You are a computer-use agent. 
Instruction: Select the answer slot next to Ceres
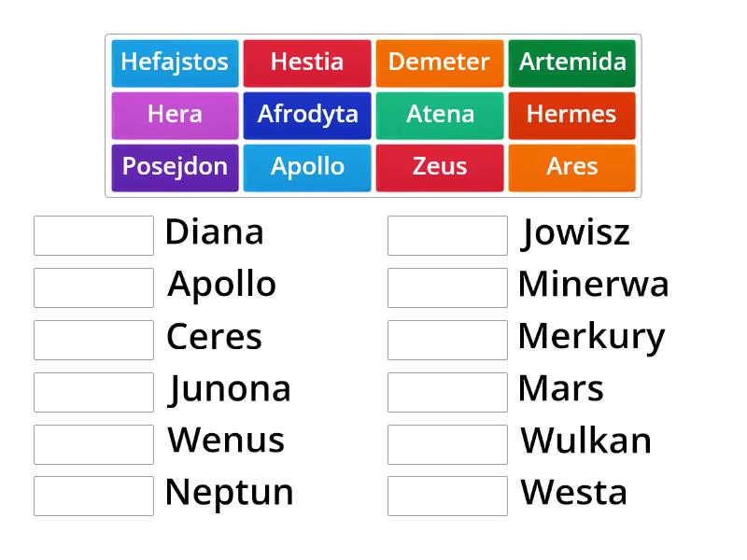click(x=94, y=340)
